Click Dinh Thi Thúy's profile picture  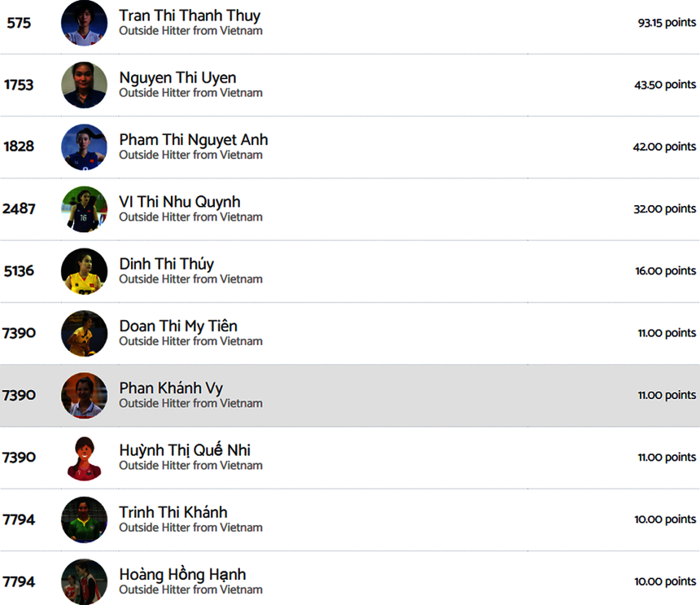click(84, 271)
